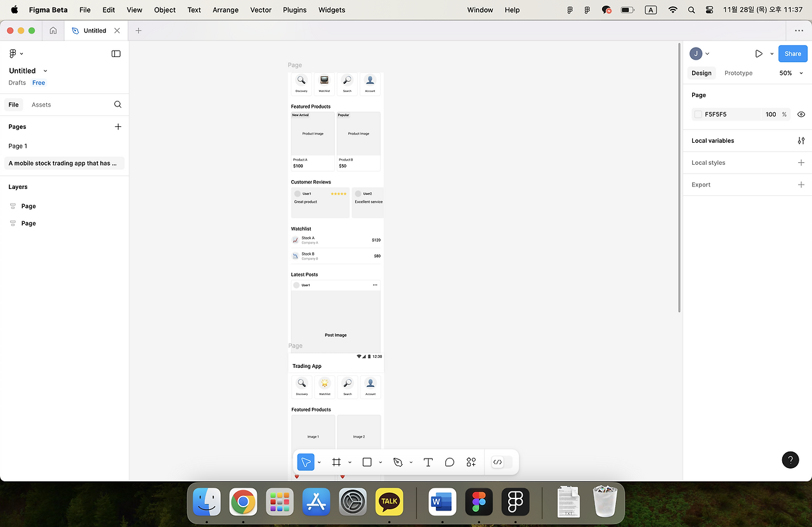Expand Pen tool options chevron
This screenshot has height=527, width=812.
411,462
